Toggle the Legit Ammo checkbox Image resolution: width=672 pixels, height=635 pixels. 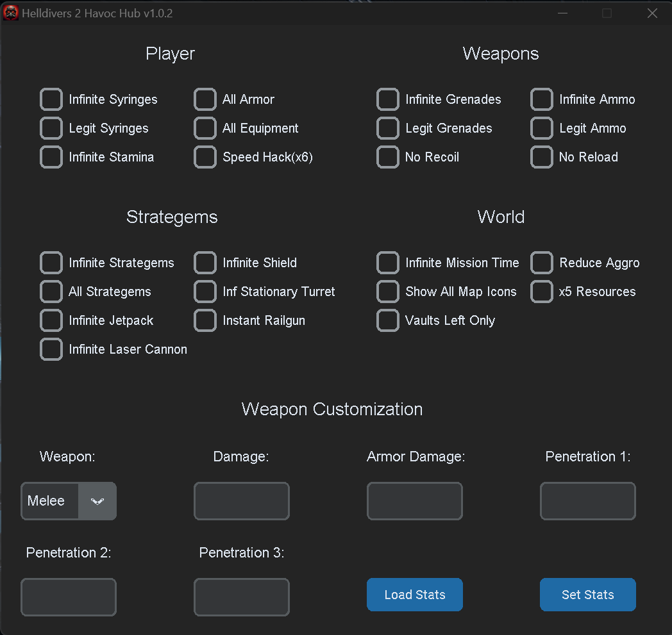pyautogui.click(x=542, y=128)
